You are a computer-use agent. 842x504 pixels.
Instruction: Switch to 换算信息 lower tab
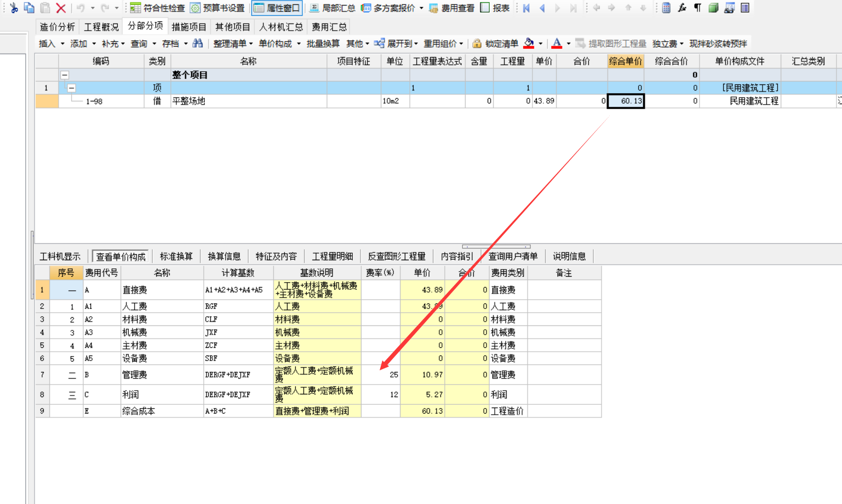pos(225,256)
